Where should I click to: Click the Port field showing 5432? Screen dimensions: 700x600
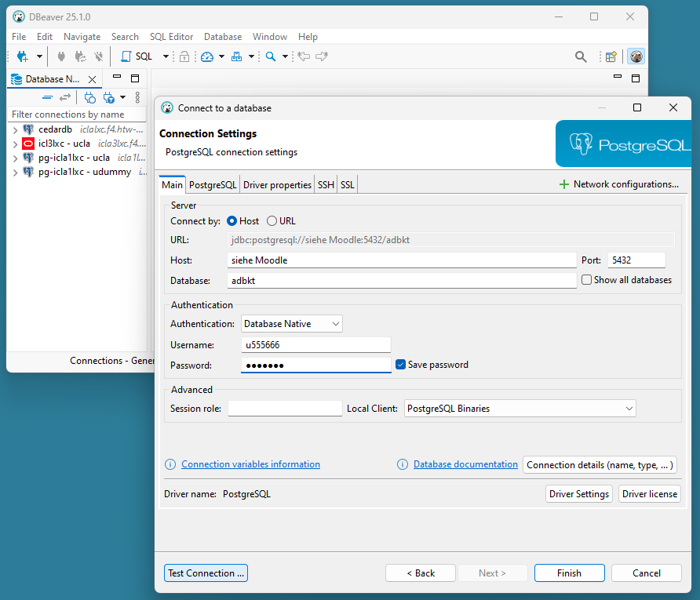click(x=636, y=260)
